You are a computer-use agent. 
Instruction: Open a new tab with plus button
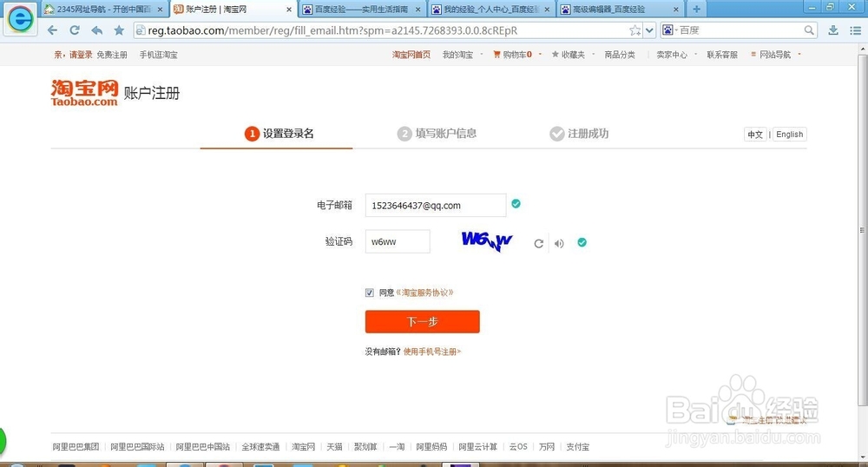(696, 9)
